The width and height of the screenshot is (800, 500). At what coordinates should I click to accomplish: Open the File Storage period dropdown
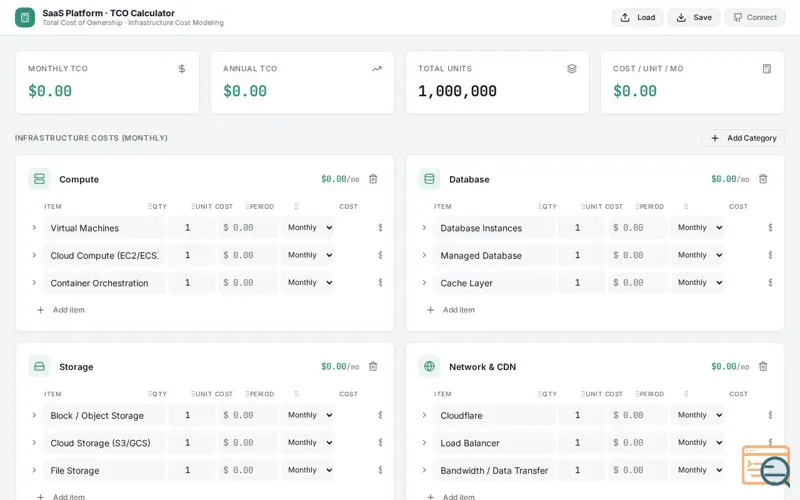308,470
